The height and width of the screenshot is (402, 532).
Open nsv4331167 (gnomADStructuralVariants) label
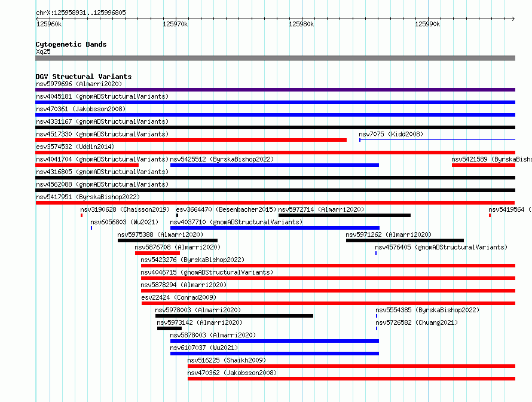click(x=102, y=121)
